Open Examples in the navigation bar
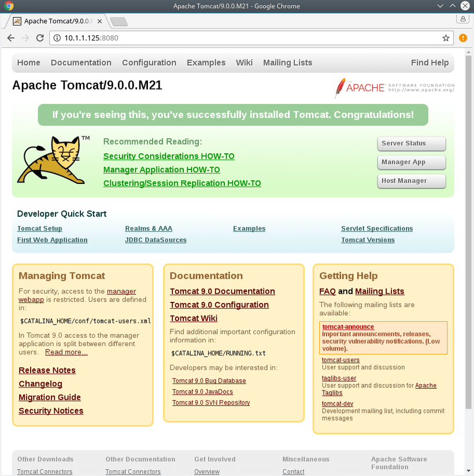474x476 pixels. click(x=206, y=62)
